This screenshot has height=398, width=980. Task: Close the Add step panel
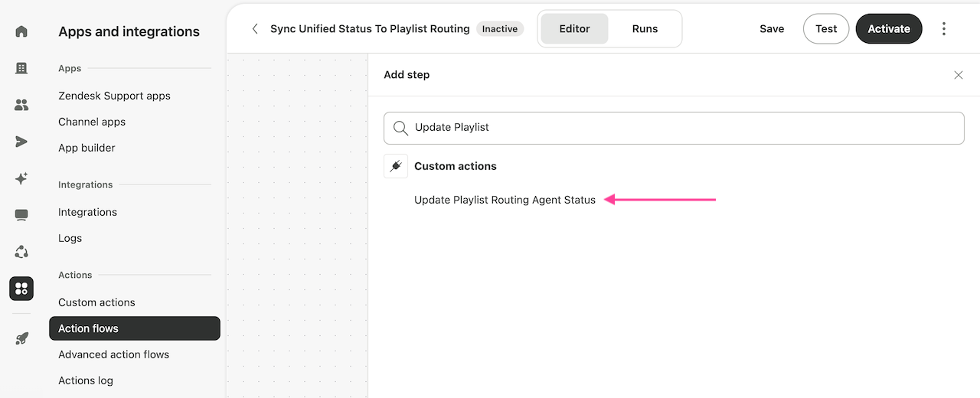pyautogui.click(x=959, y=75)
